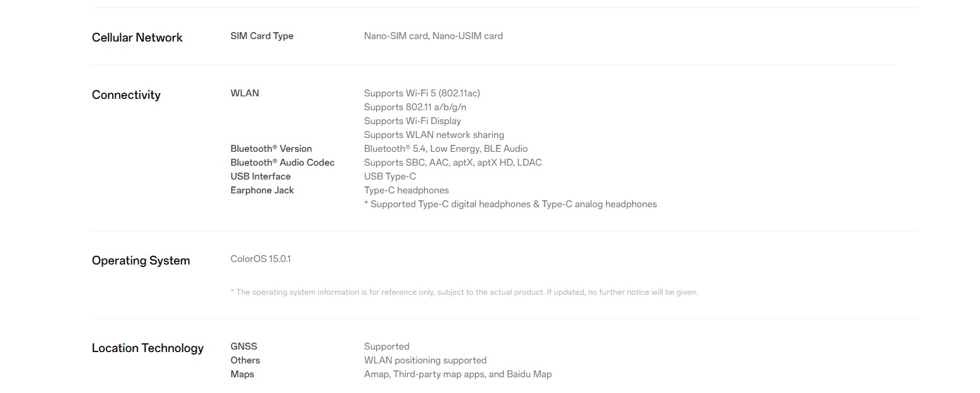Viewport: 980px width, 393px height.
Task: Click the USB Type-C value
Action: click(390, 176)
